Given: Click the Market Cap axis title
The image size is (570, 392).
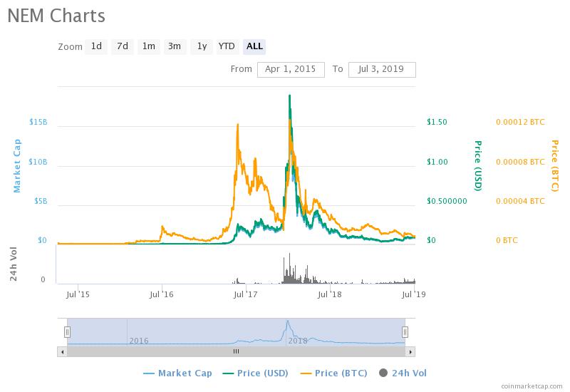Looking at the screenshot, I should [x=16, y=166].
